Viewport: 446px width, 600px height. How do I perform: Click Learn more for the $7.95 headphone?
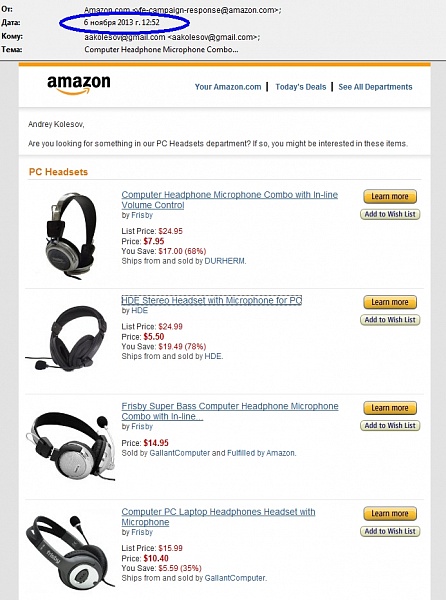[x=390, y=196]
